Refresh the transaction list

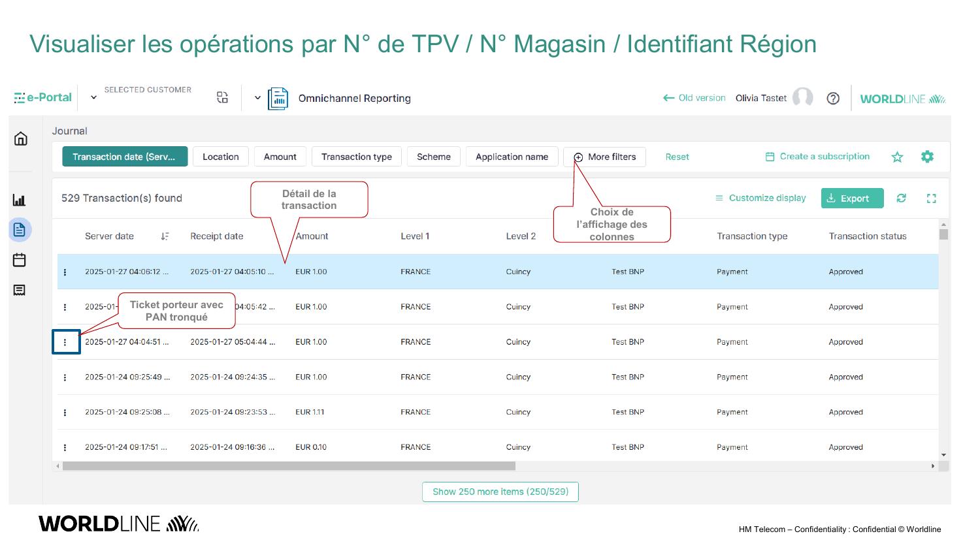(x=902, y=198)
